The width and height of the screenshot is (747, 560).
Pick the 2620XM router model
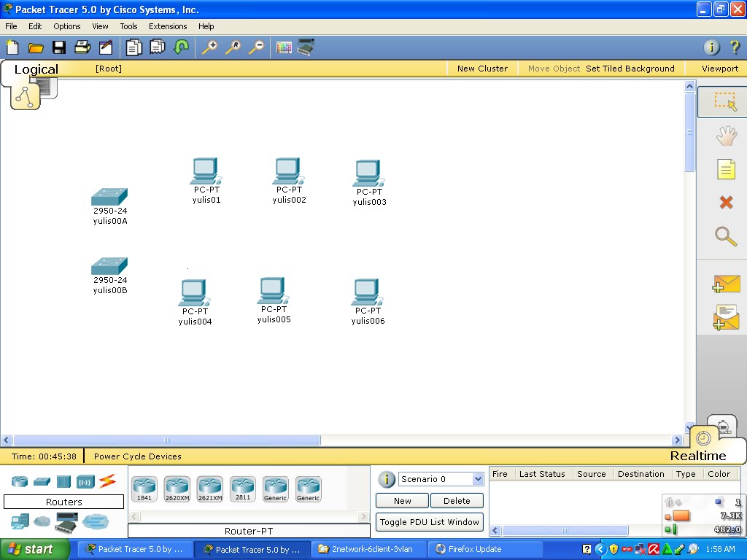(x=177, y=489)
